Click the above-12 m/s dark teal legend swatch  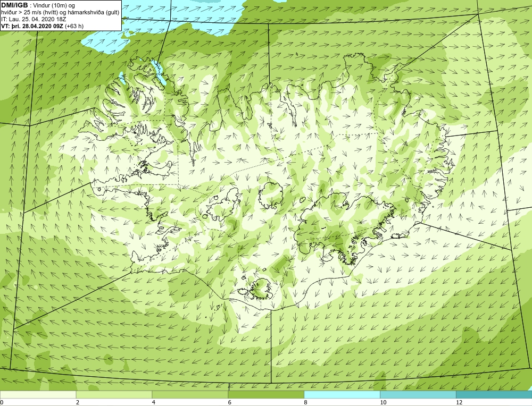point(494,394)
